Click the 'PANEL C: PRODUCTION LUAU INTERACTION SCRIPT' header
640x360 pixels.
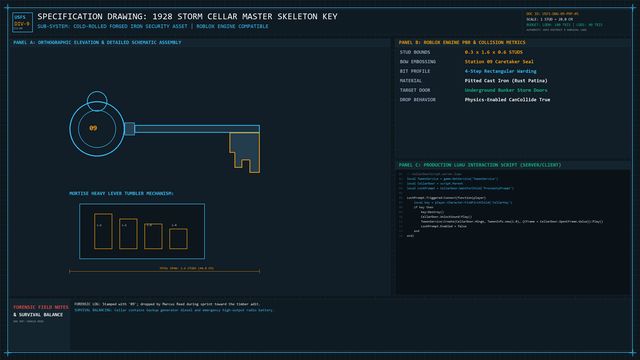[480, 165]
